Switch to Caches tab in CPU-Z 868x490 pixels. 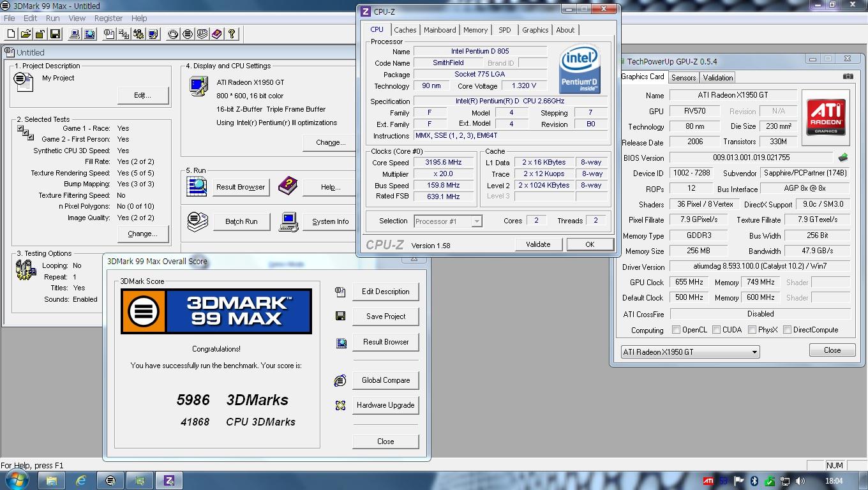click(405, 30)
